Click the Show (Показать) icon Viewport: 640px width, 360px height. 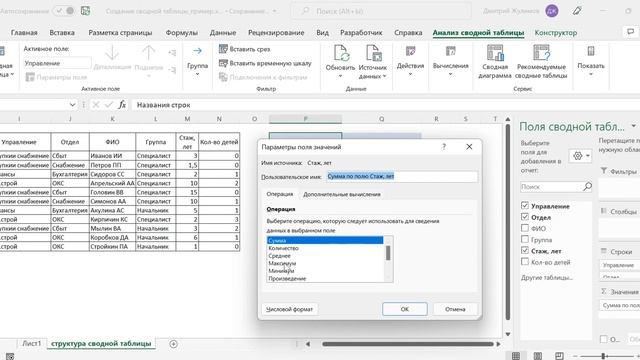click(591, 51)
